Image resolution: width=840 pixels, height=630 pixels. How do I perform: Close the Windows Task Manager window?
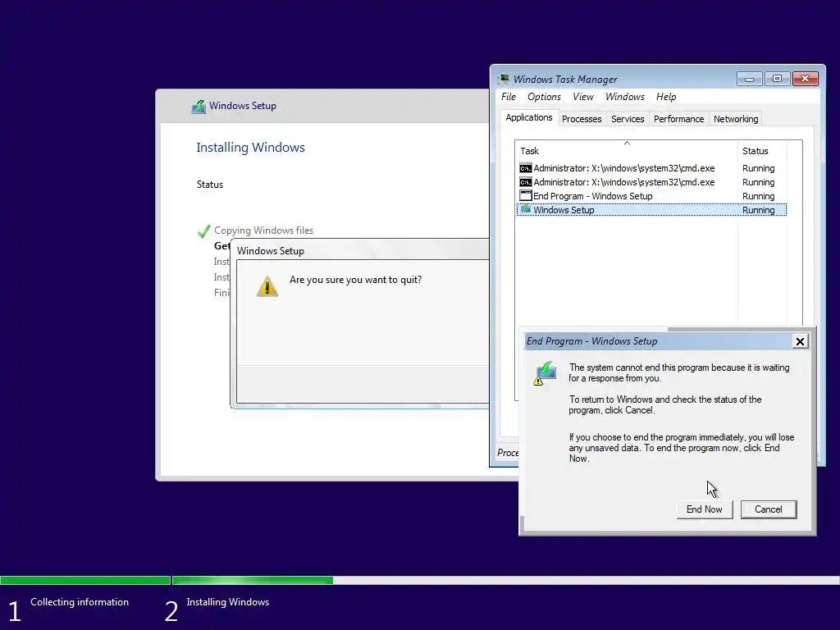click(805, 80)
